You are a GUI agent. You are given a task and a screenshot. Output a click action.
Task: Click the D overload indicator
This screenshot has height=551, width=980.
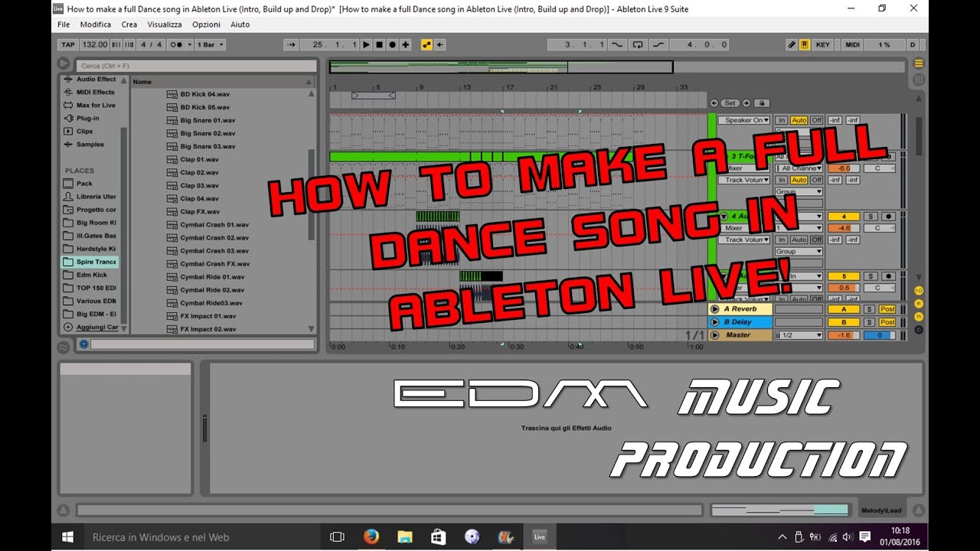pyautogui.click(x=913, y=44)
